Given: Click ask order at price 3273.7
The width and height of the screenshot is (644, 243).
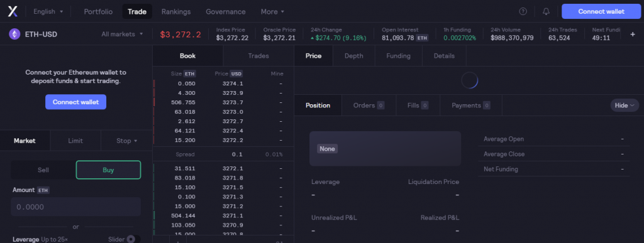Looking at the screenshot, I should tap(223, 102).
